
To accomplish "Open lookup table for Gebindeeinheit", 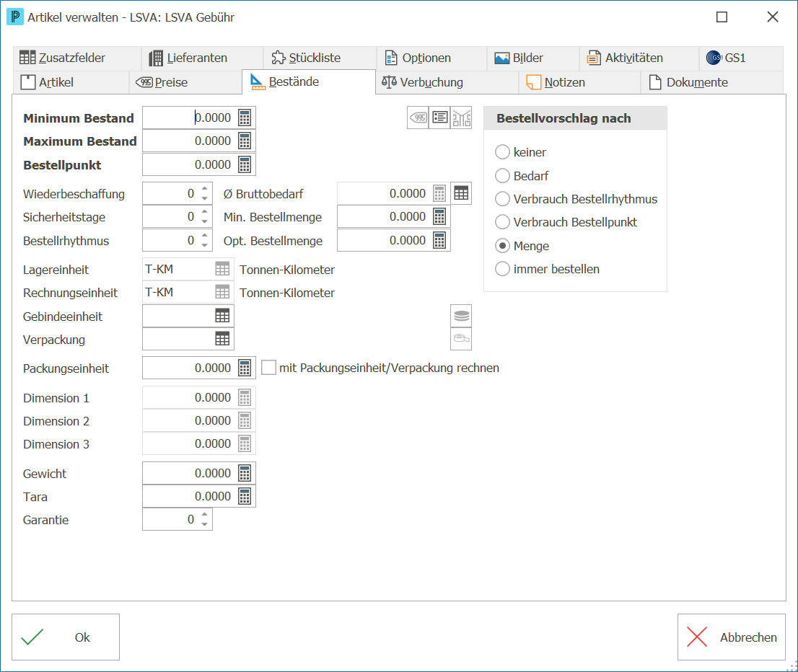I will click(x=222, y=316).
